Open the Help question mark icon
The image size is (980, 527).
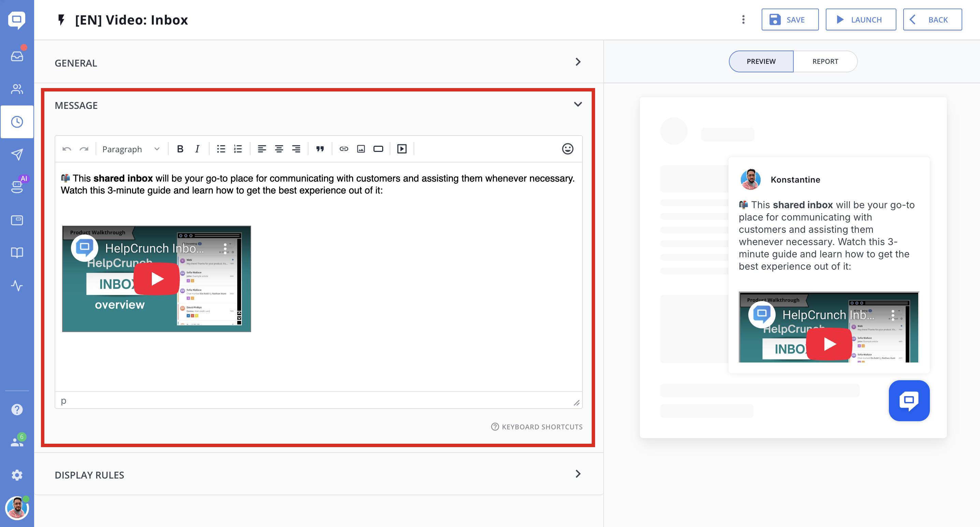[17, 410]
